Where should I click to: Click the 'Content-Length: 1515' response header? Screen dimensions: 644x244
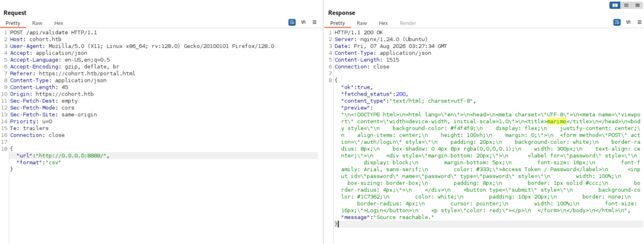[367, 60]
